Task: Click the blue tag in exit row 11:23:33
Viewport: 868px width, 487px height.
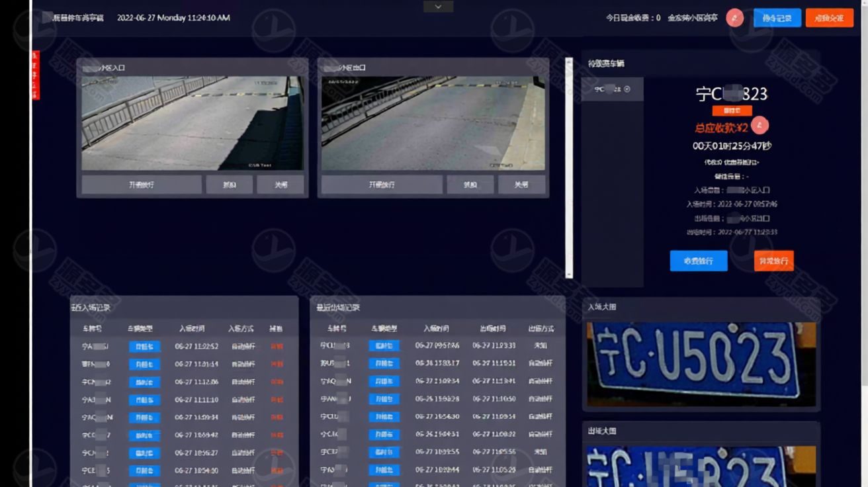Action: pyautogui.click(x=384, y=345)
